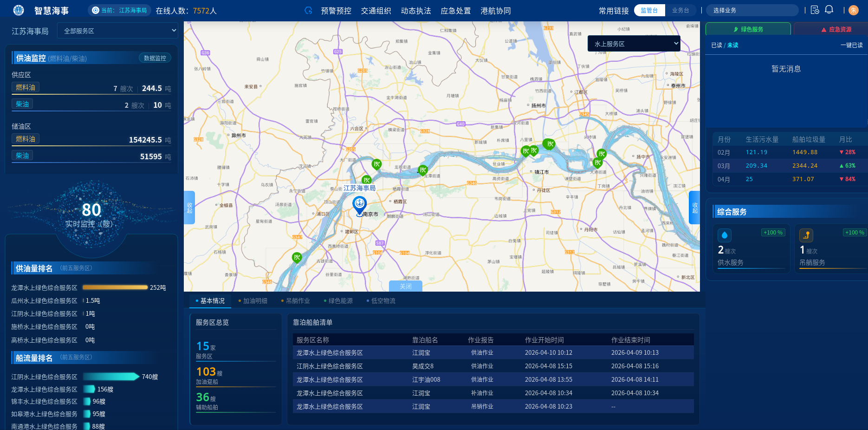Expand the 水上服务区 map dropdown
This screenshot has height=430, width=868.
coord(634,44)
